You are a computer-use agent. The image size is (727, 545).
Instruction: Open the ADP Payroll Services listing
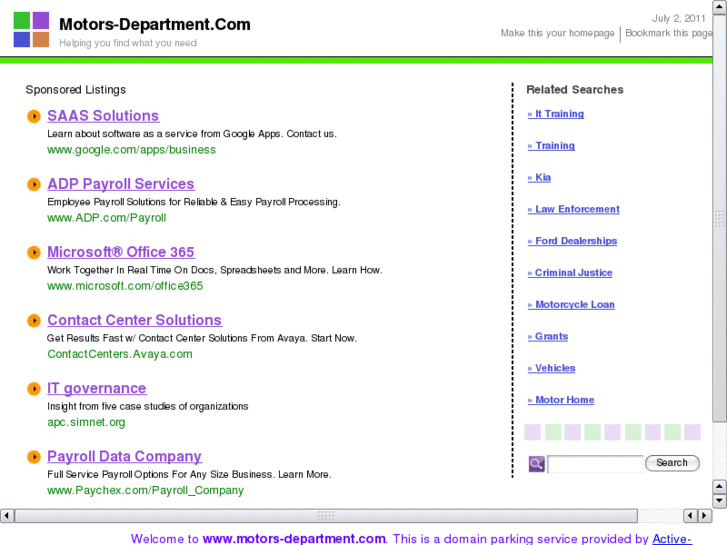pos(121,184)
